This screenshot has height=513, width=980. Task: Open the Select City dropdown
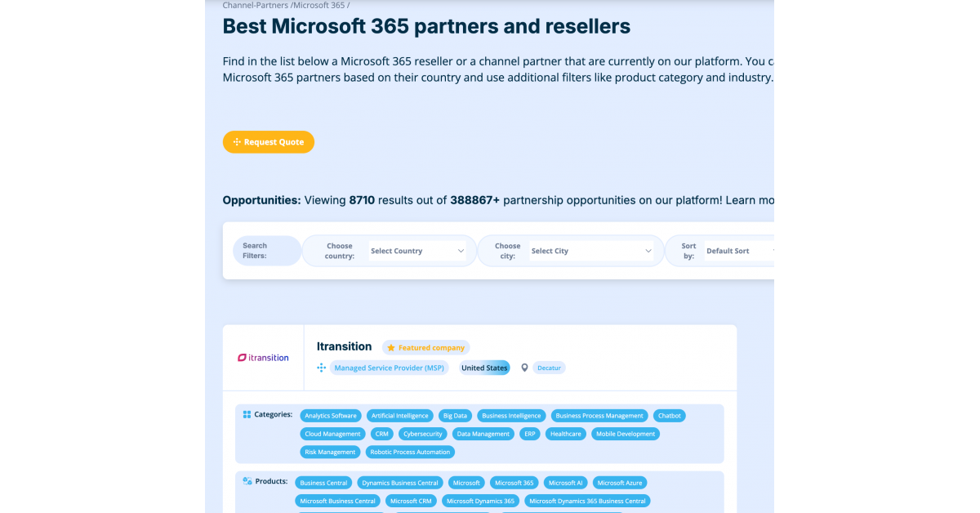pos(590,251)
